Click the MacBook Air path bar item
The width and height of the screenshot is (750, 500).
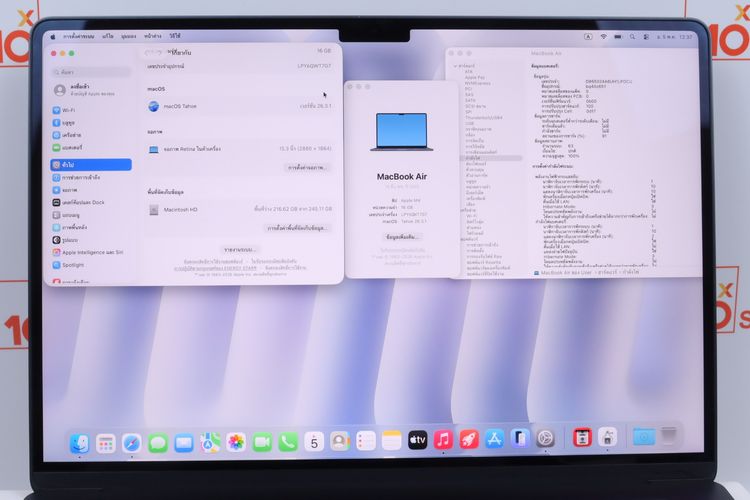point(562,273)
